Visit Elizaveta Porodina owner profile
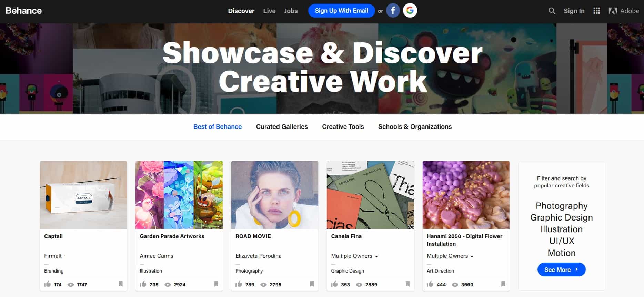644x297 pixels. point(259,256)
